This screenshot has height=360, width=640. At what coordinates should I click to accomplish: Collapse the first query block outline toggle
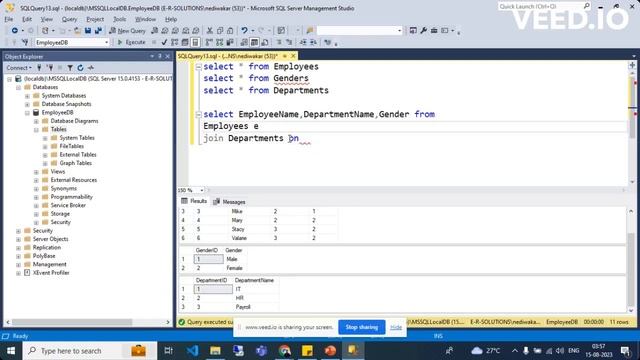pos(198,67)
